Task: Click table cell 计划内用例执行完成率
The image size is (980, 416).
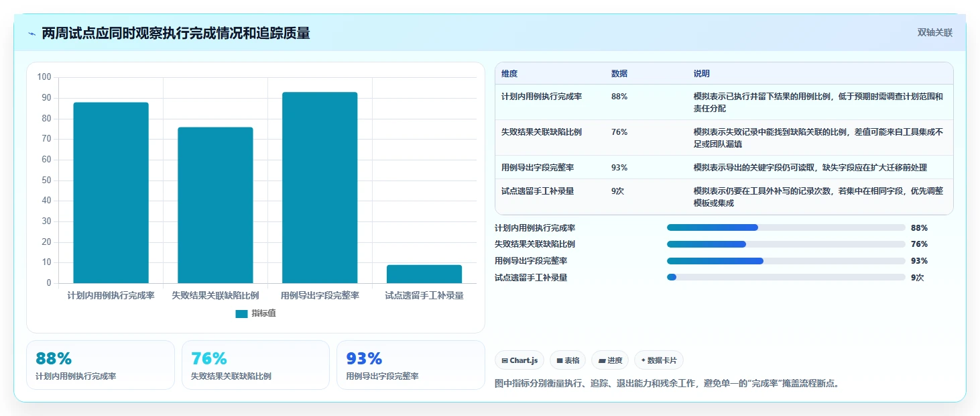Action: 542,97
